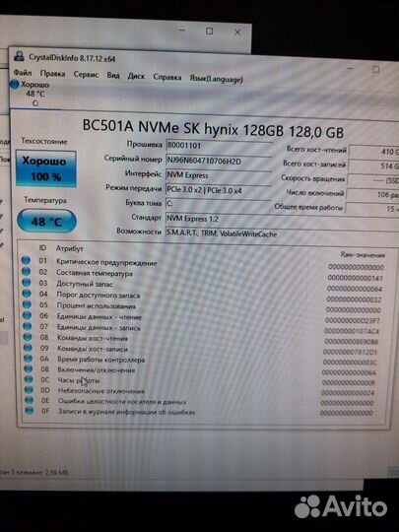399x532 pixels.
Task: Select Команды хост-чтения attribute text
Action: (93, 338)
